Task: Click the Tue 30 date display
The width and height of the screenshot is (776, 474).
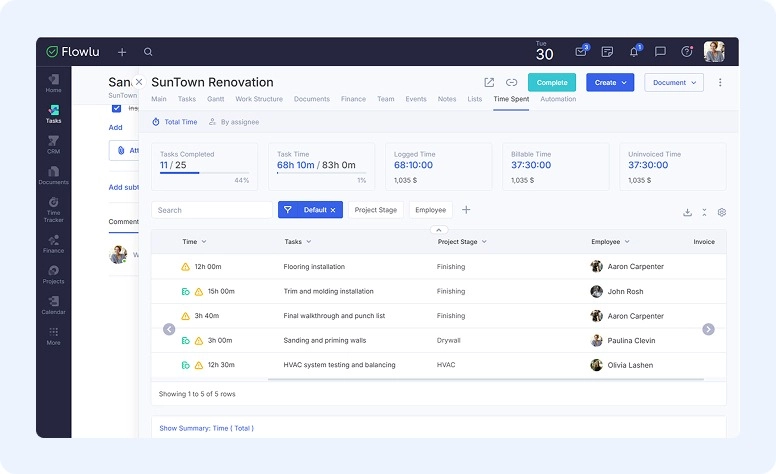Action: click(x=544, y=51)
